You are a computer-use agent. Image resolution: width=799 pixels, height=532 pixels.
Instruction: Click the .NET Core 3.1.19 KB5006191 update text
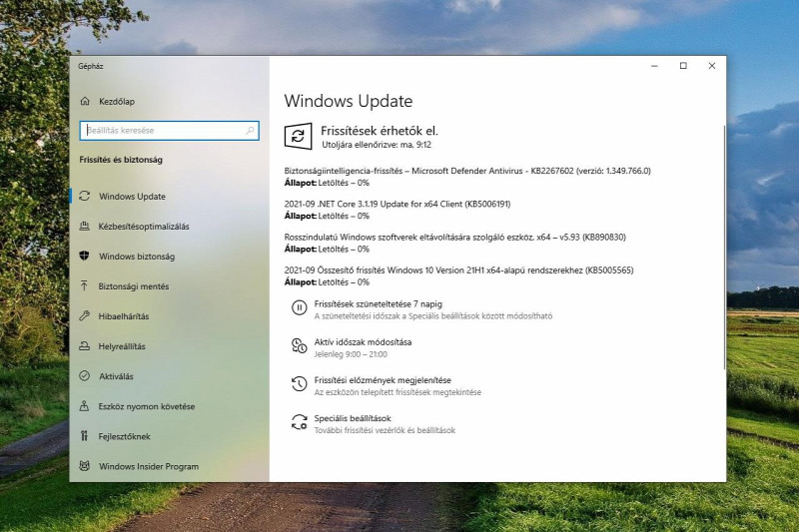click(398, 205)
